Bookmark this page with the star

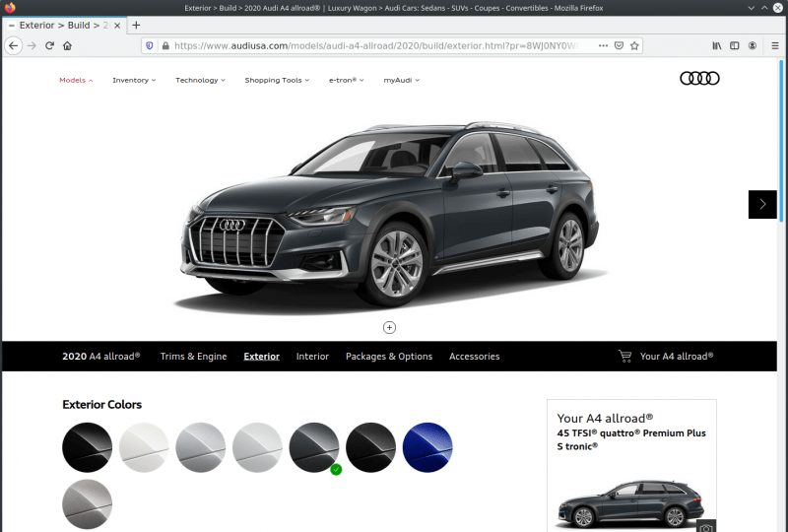(x=634, y=45)
